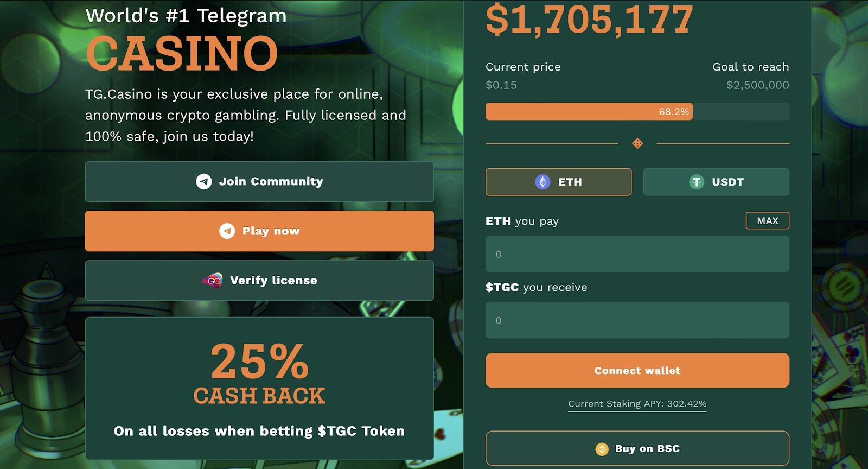Image resolution: width=868 pixels, height=469 pixels.
Task: Click the 25% cash back banner
Action: pyautogui.click(x=259, y=389)
